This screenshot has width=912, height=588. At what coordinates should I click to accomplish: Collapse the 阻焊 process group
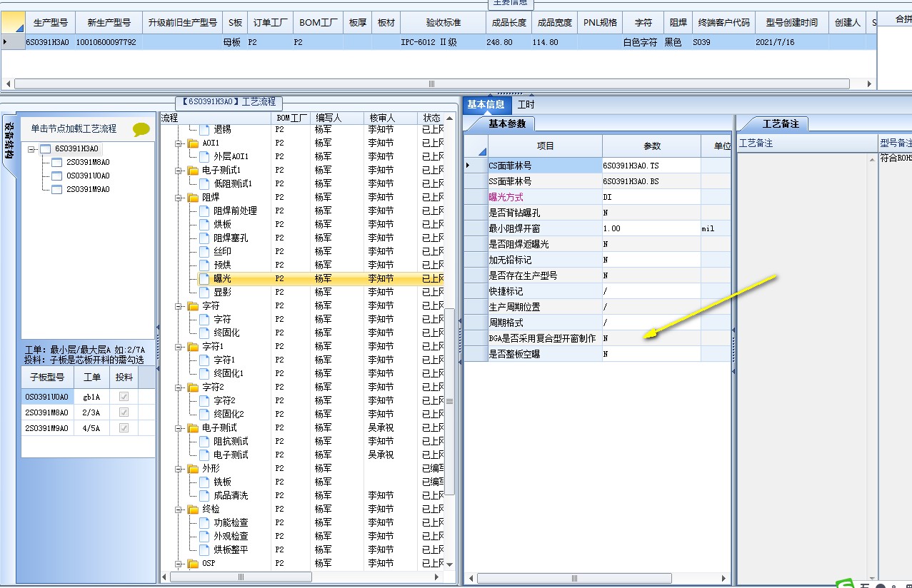tap(179, 197)
